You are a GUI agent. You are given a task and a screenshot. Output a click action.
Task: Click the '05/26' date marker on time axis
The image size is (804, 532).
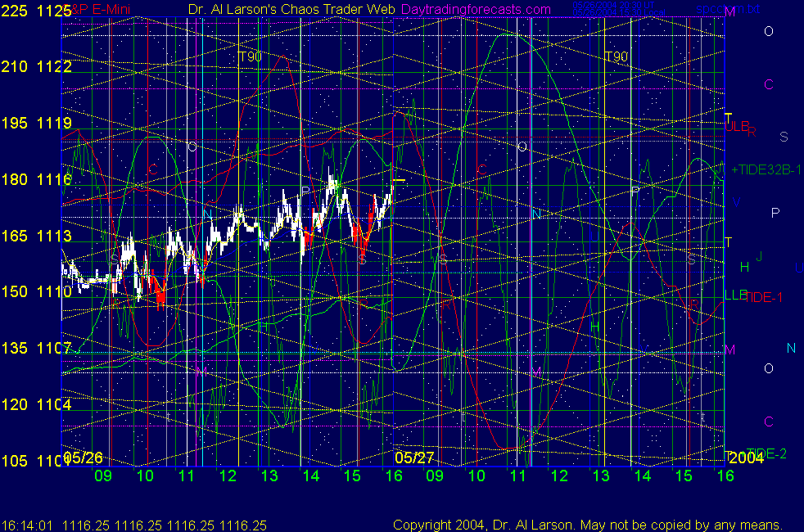(83, 458)
